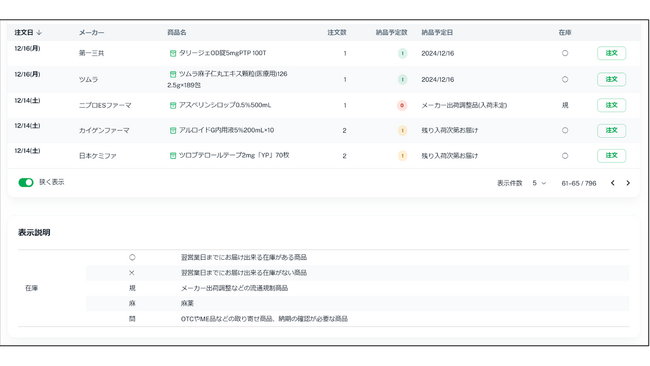
Task: Click the 納品予定日 column header
Action: coord(437,32)
